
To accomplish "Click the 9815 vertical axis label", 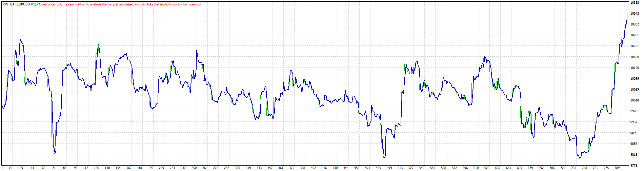I will pos(633,155).
